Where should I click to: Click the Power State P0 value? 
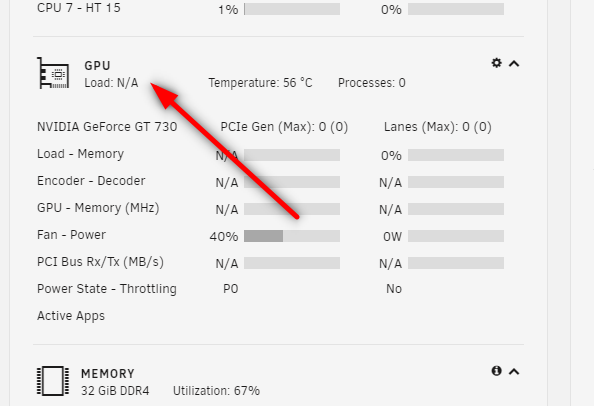(x=230, y=289)
